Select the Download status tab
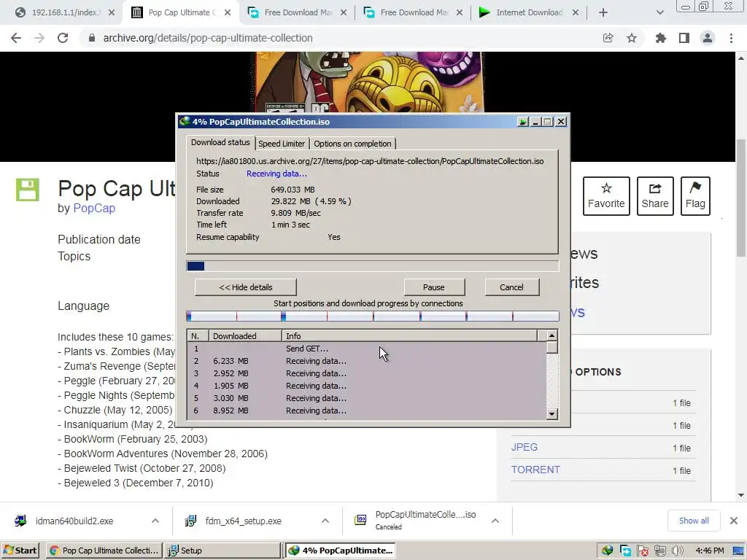Screen dimensions: 747x560 tap(220, 142)
